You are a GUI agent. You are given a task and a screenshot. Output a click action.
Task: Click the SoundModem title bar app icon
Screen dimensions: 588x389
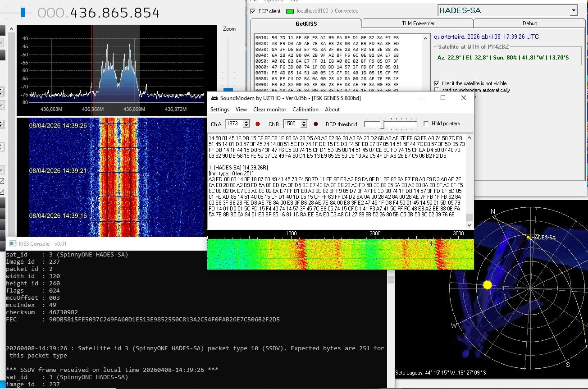click(x=214, y=98)
